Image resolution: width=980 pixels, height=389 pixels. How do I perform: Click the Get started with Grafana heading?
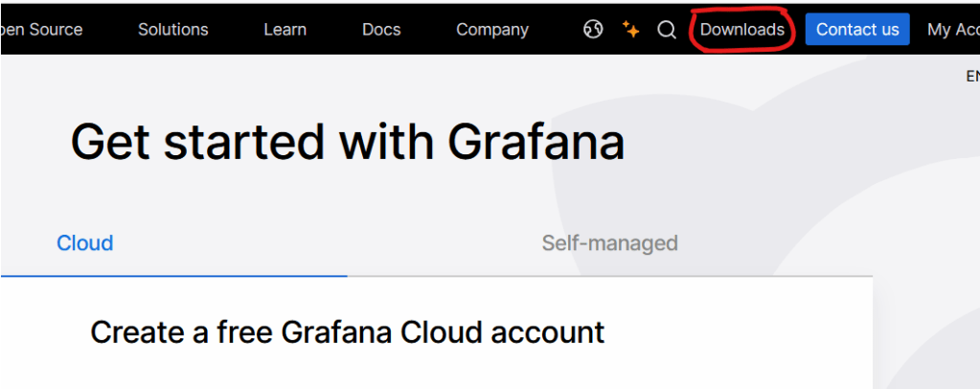coord(348,142)
